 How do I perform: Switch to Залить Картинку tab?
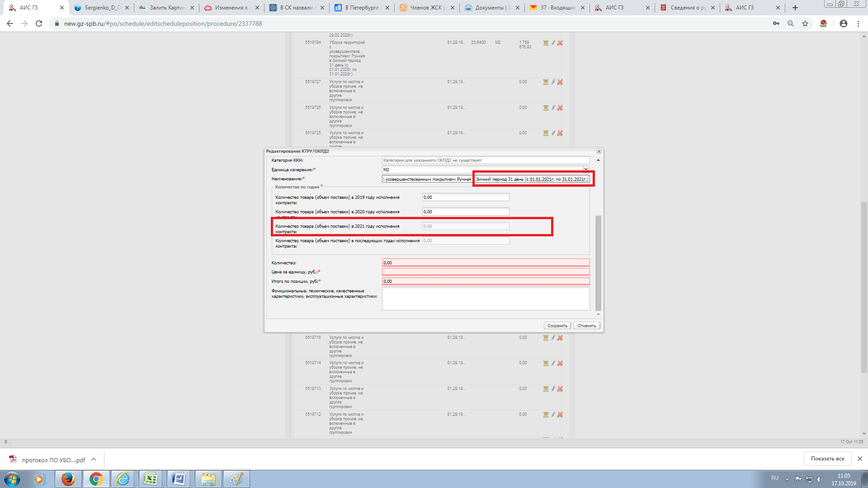(167, 8)
